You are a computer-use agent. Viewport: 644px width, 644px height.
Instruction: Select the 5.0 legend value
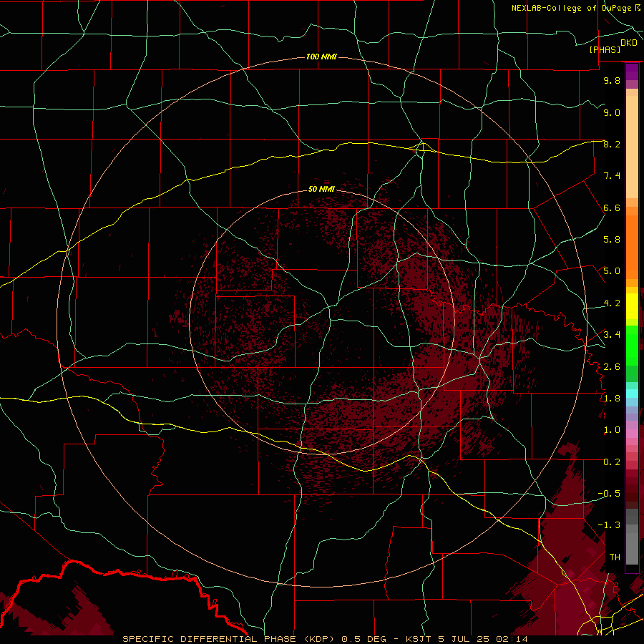pos(612,271)
